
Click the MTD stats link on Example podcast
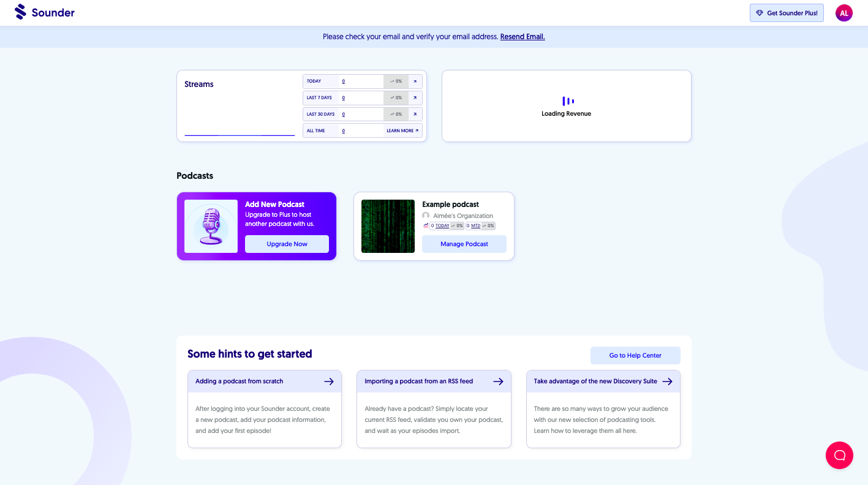point(475,225)
